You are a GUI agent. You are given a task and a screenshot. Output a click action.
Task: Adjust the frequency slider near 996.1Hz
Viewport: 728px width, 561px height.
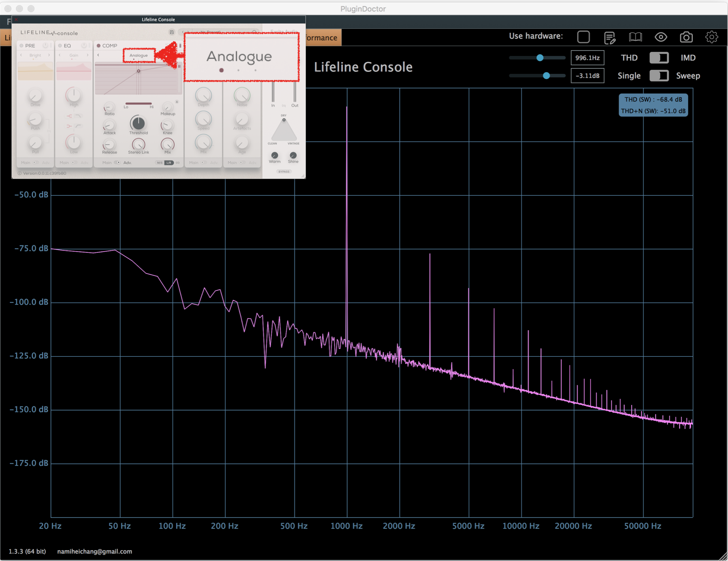(540, 58)
